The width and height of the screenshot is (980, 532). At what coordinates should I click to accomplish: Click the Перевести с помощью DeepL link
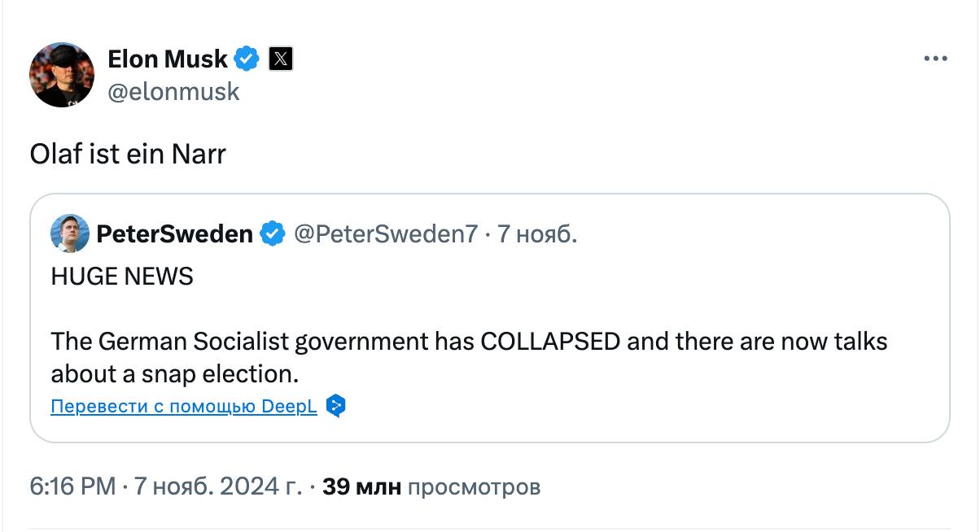[184, 406]
